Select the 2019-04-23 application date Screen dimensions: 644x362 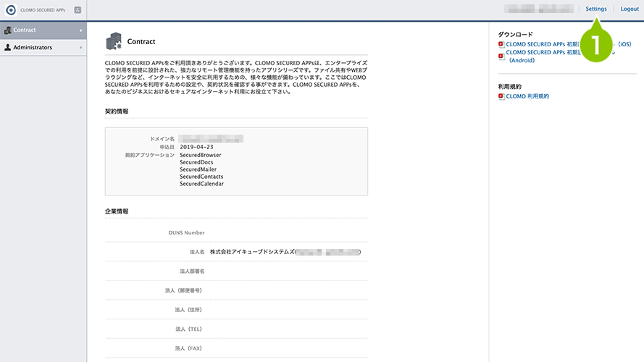[x=196, y=147]
